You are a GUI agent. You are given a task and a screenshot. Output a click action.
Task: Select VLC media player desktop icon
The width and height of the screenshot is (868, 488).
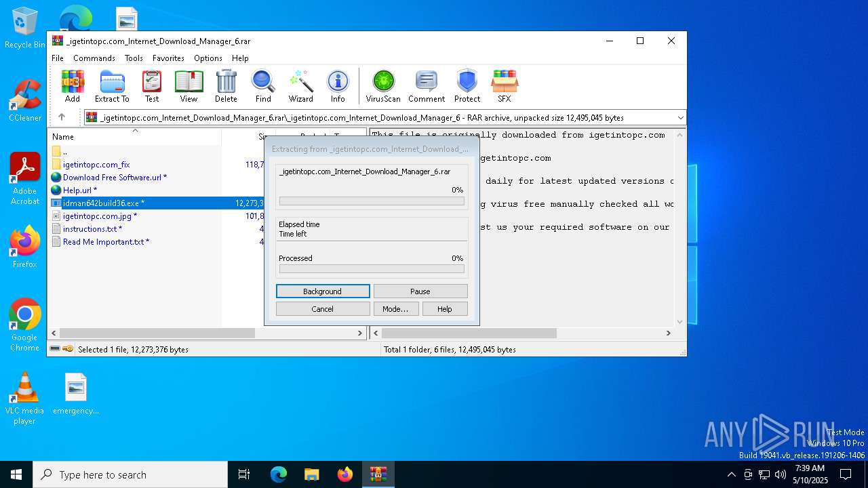[x=25, y=399]
